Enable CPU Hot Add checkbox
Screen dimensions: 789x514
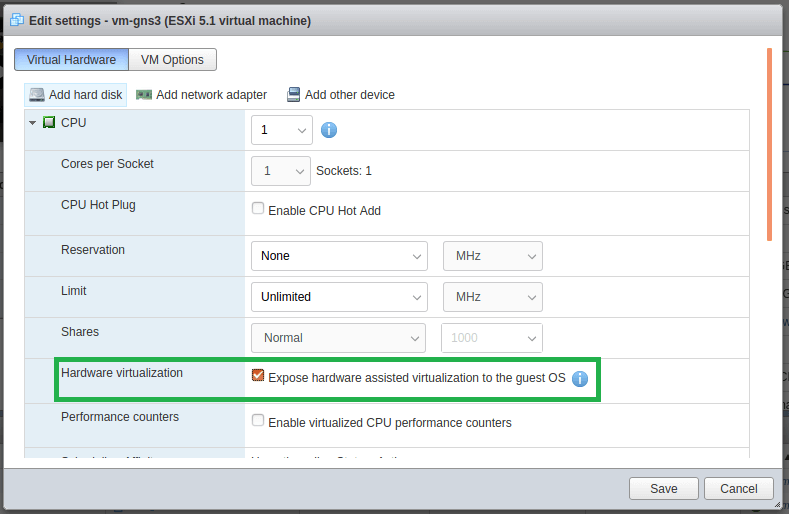(x=258, y=209)
